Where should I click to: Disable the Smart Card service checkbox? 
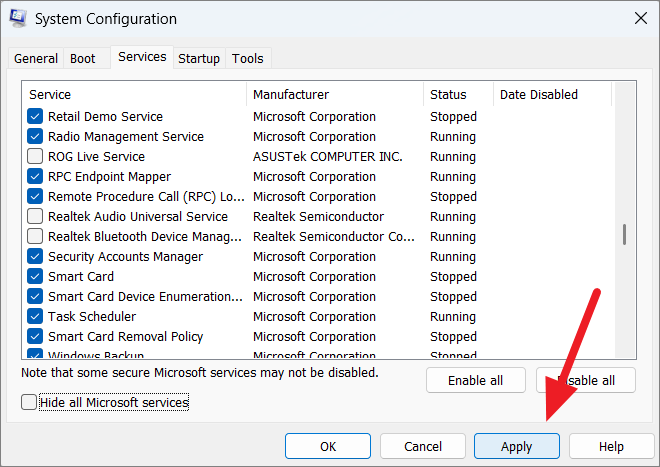coord(35,277)
